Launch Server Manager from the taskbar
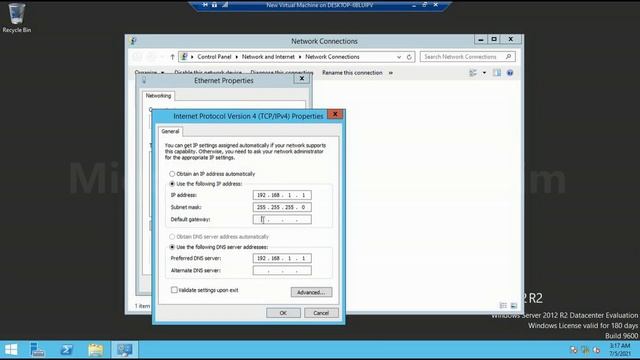The image size is (640, 360). pos(38,350)
